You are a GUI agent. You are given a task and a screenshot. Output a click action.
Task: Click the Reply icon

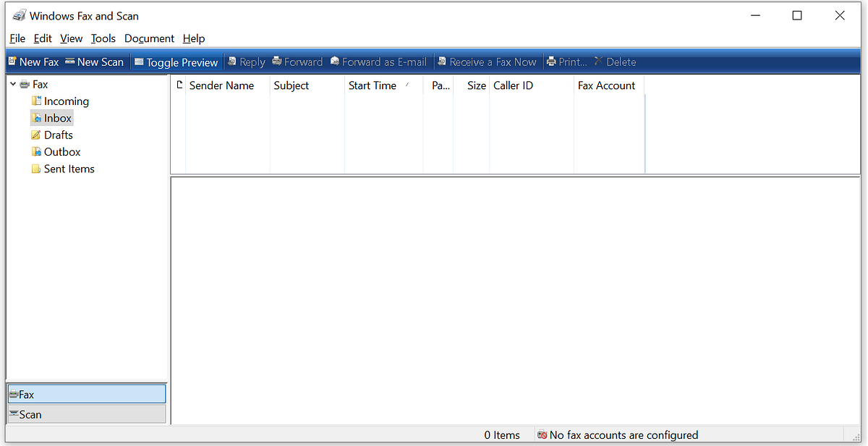click(x=246, y=62)
